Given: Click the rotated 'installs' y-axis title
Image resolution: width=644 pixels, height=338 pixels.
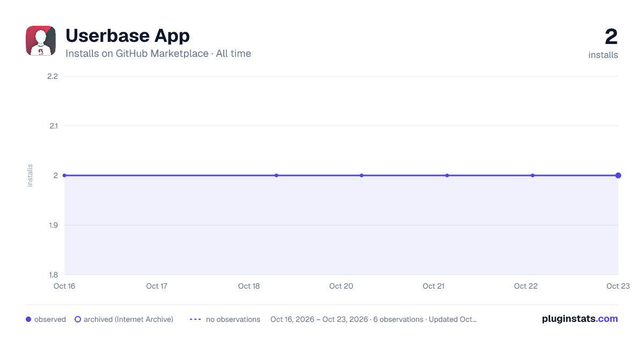Looking at the screenshot, I should click(x=30, y=175).
